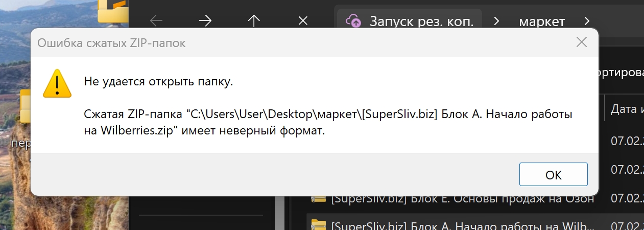Click the ZIP icon of the Блок А file

tap(319, 224)
